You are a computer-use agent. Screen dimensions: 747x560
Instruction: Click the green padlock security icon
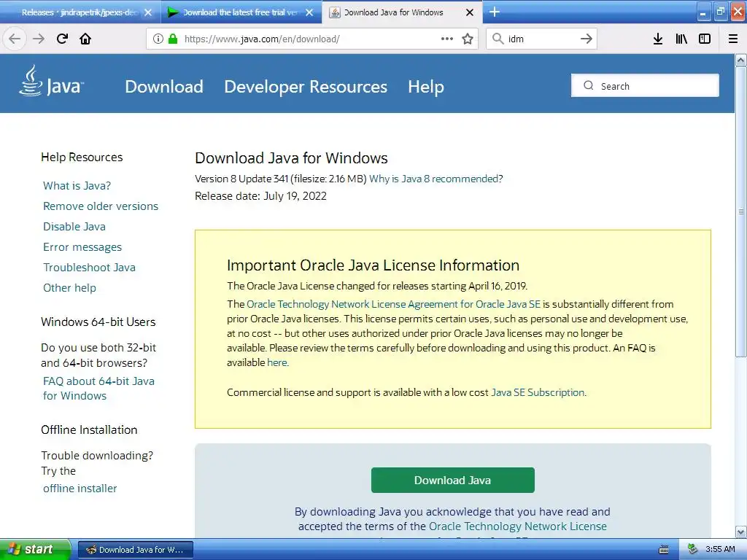173,39
